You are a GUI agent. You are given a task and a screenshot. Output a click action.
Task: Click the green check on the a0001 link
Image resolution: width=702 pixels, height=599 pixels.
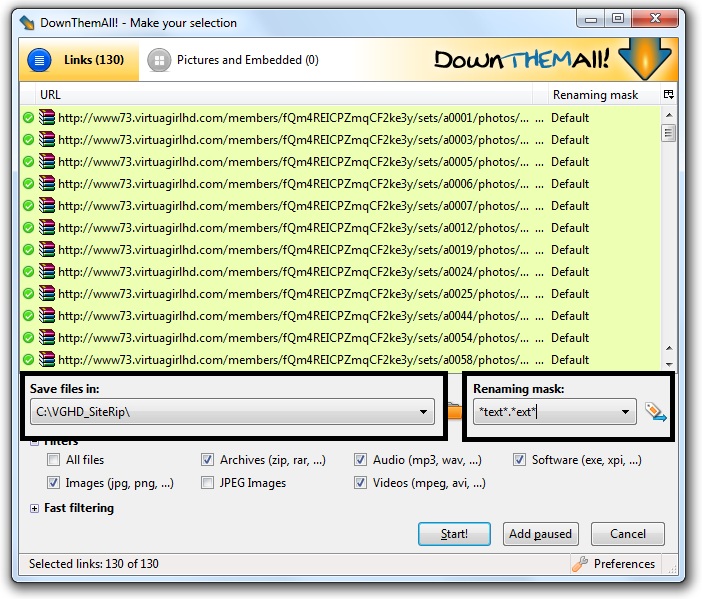[28, 117]
